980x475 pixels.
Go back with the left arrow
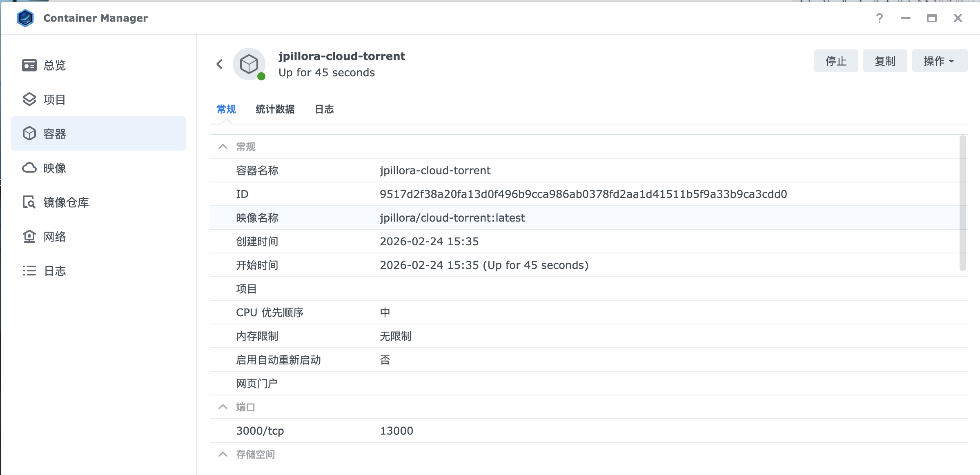point(220,64)
